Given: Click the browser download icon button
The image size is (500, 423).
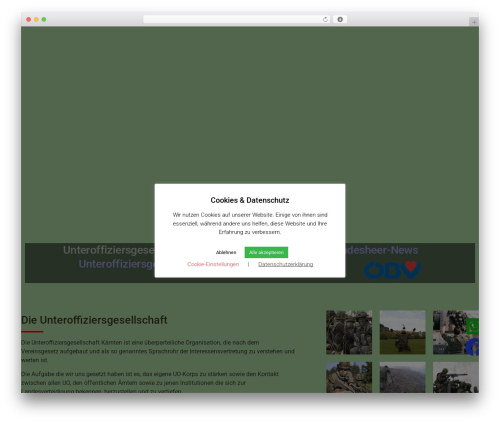Looking at the screenshot, I should click(x=340, y=20).
